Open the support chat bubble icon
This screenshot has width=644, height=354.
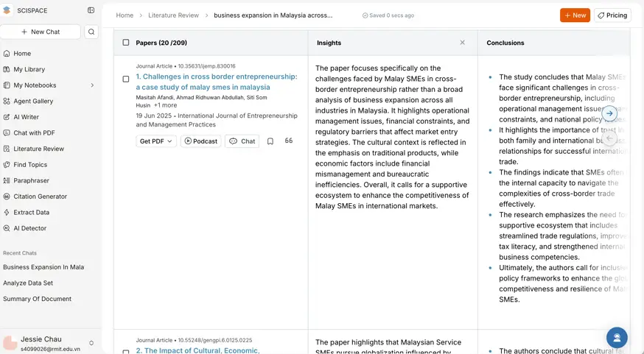pos(617,337)
